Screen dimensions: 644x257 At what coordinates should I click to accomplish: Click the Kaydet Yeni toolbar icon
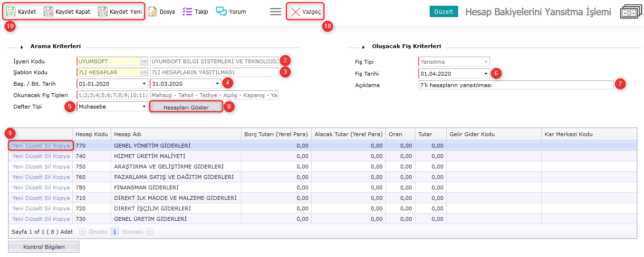pyautogui.click(x=103, y=11)
